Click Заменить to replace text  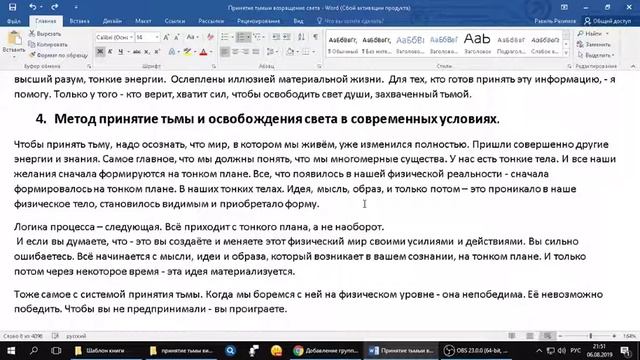594,44
